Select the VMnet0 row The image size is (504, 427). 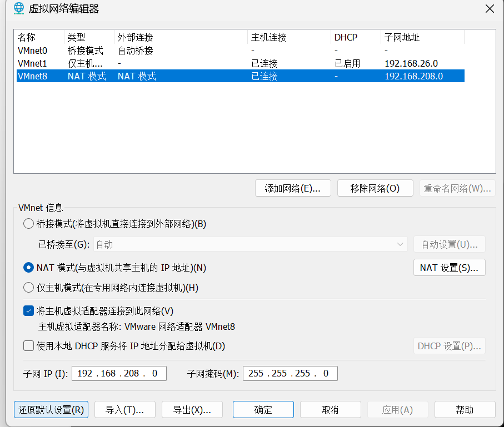(x=241, y=51)
